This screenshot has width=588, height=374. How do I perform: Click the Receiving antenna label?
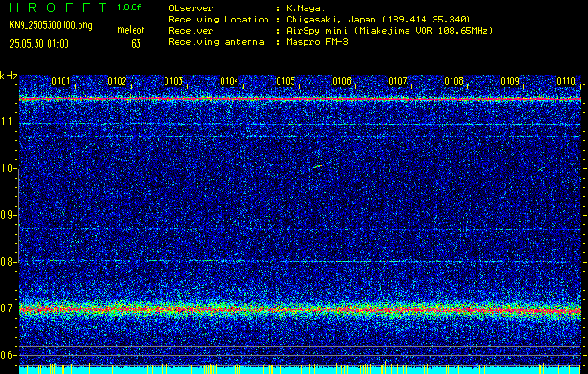click(x=216, y=42)
